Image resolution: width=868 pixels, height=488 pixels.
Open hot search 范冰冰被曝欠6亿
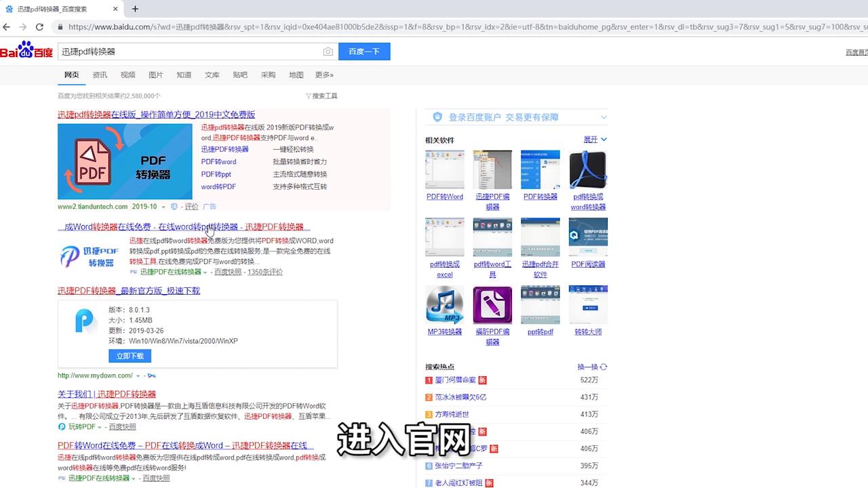point(461,397)
